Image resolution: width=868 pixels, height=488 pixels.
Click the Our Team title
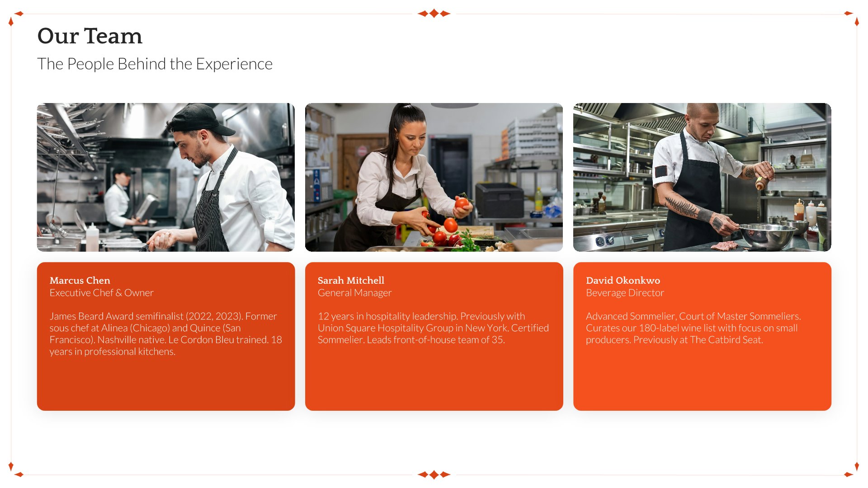point(90,36)
